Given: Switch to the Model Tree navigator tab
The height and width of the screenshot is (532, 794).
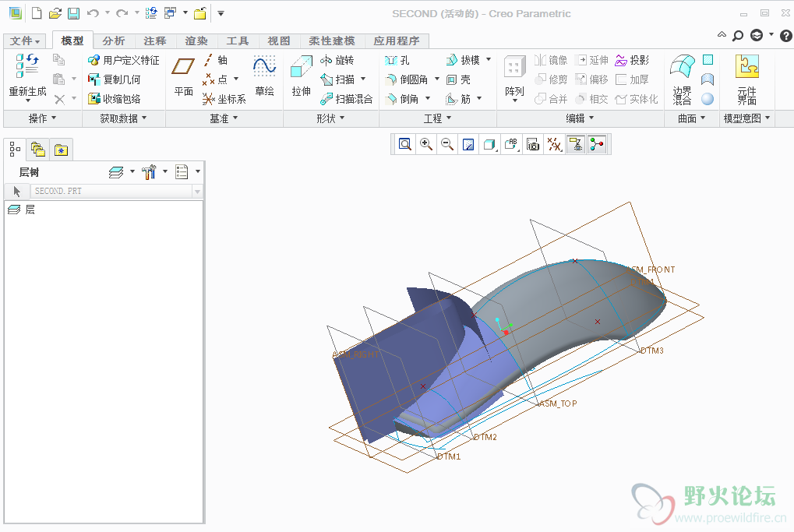Looking at the screenshot, I should (x=15, y=150).
